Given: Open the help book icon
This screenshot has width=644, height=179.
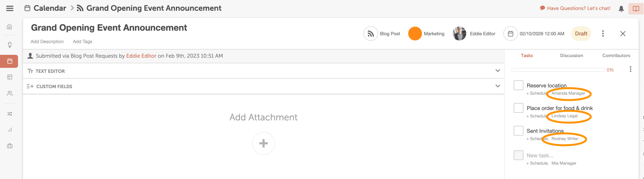Looking at the screenshot, I should tap(636, 8).
